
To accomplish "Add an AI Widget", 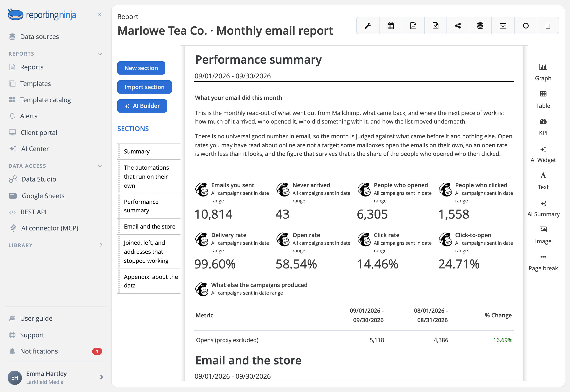I will 543,154.
